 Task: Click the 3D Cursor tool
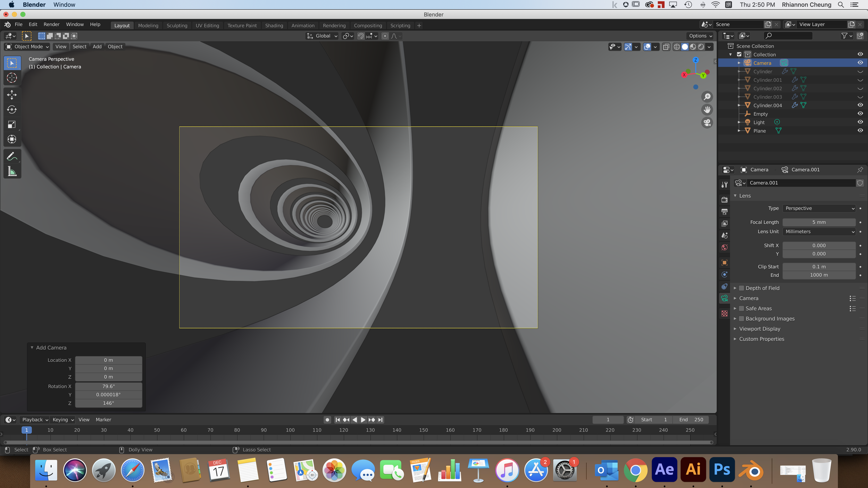pyautogui.click(x=12, y=78)
